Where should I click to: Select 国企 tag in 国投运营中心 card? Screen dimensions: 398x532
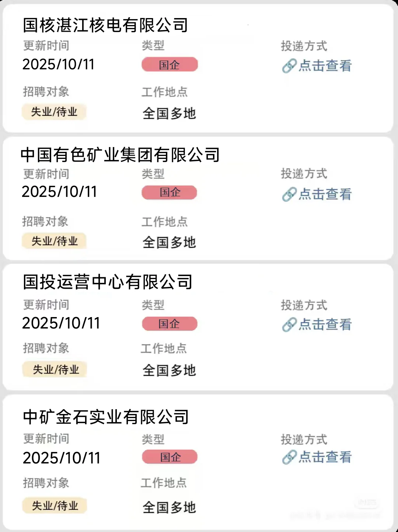(170, 324)
